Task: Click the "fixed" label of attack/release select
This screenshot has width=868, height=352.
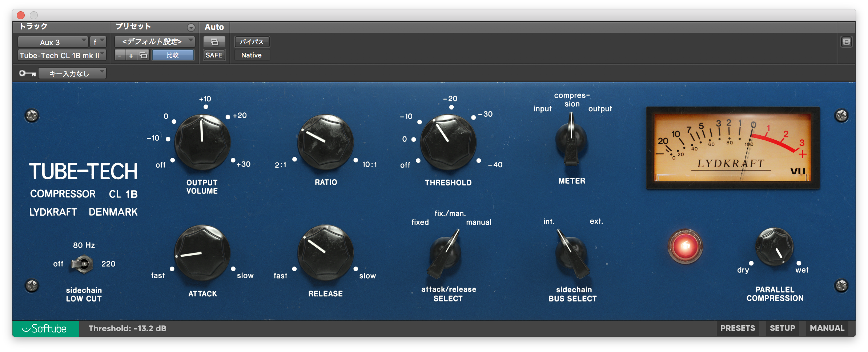Action: (x=420, y=222)
